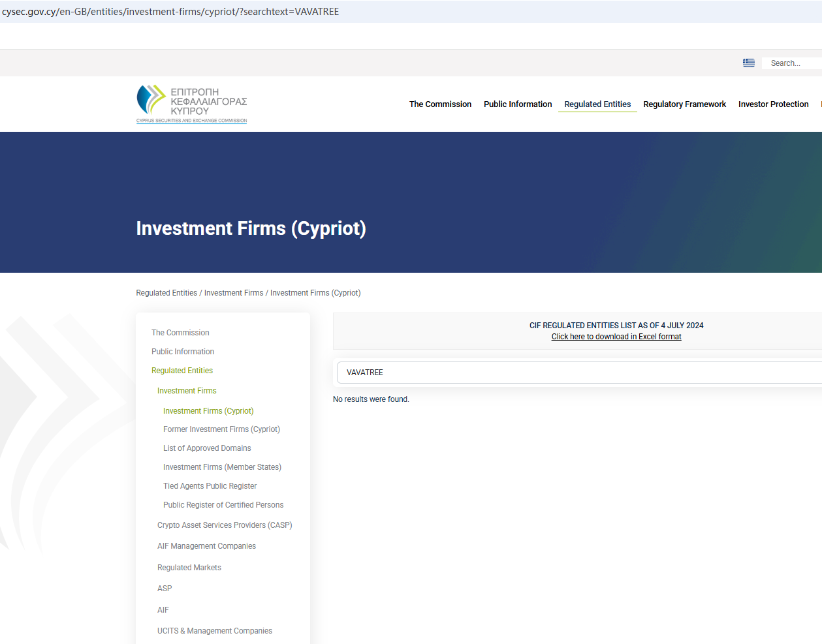Open The Commission top menu
This screenshot has width=822, height=644.
coord(440,104)
